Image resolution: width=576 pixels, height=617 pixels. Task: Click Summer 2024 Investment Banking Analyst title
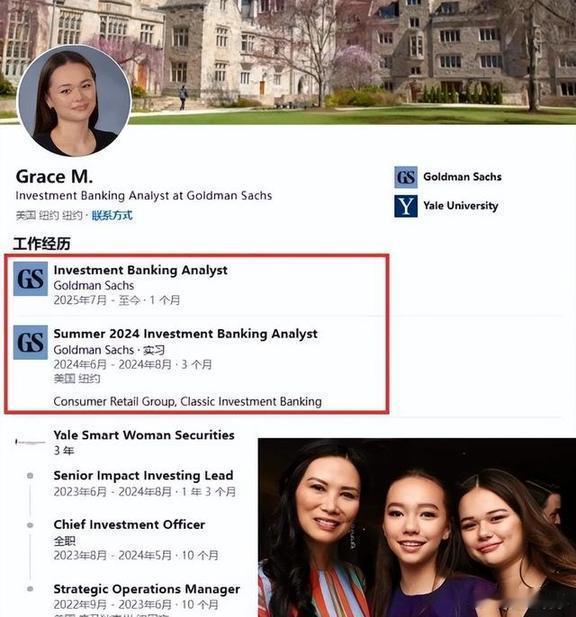tap(185, 334)
